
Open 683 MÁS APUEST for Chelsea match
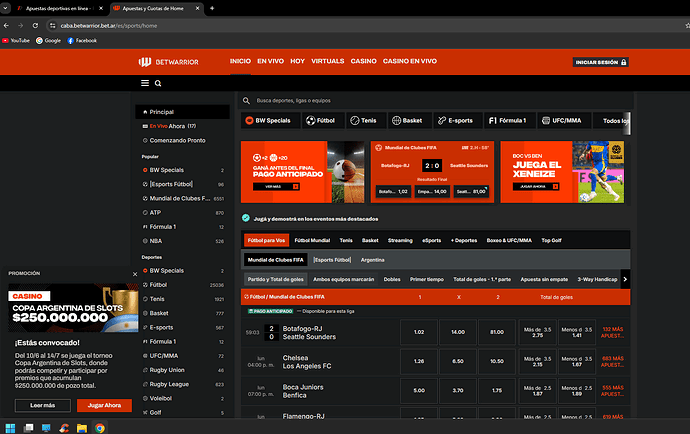coord(613,361)
